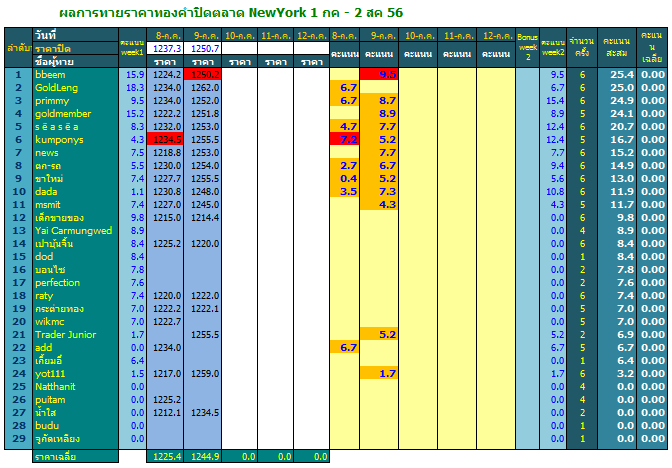Select week2 score 15.4 for primmy
This screenshot has height=468, width=672.
pos(553,101)
